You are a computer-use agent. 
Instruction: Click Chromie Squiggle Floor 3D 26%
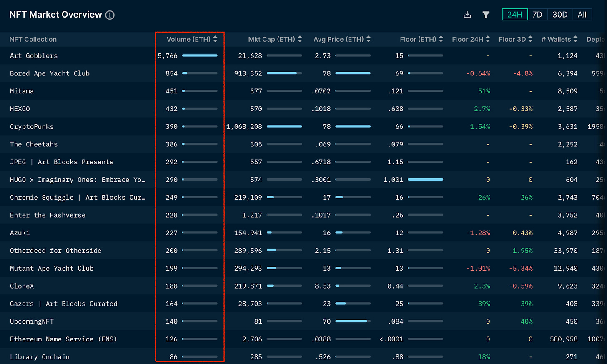coord(527,197)
